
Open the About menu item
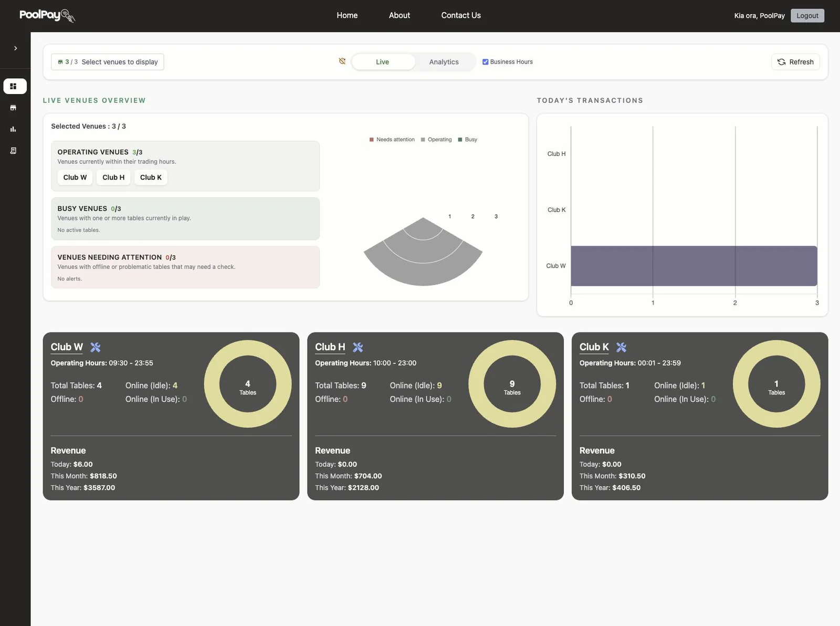400,15
